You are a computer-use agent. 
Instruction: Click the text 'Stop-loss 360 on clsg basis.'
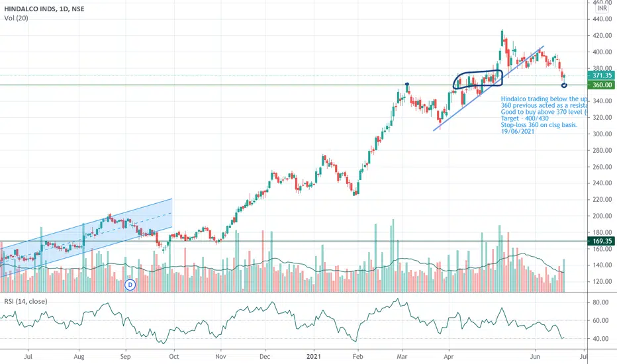tap(539, 124)
